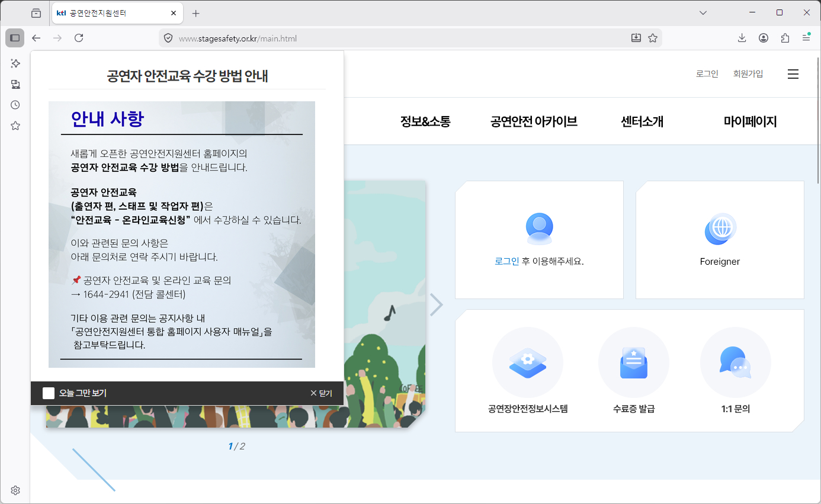Open the browser application menu
Image resolution: width=821 pixels, height=504 pixels.
[x=806, y=38]
